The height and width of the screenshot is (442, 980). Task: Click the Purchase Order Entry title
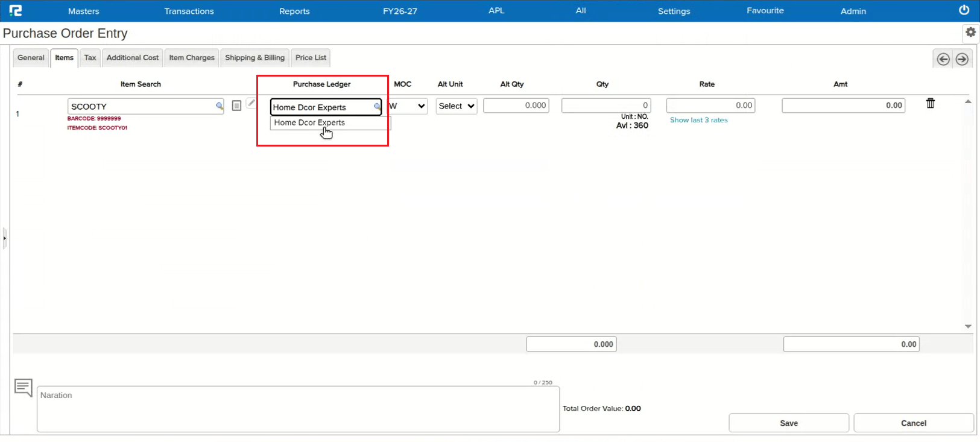click(65, 33)
